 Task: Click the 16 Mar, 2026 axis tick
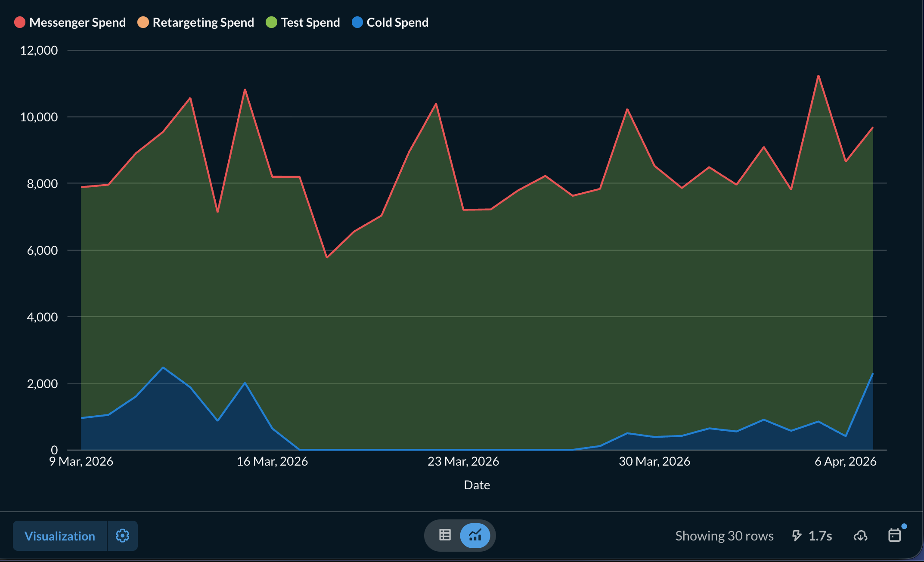coord(272,461)
